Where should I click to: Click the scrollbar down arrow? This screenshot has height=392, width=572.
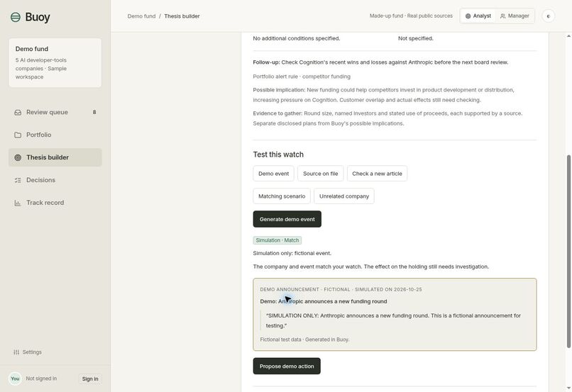(x=568, y=388)
